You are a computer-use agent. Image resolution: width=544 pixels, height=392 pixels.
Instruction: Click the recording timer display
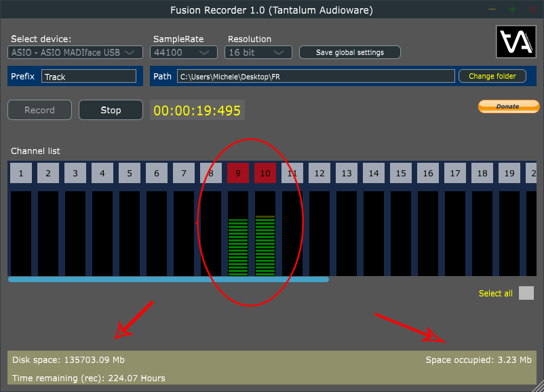point(197,111)
